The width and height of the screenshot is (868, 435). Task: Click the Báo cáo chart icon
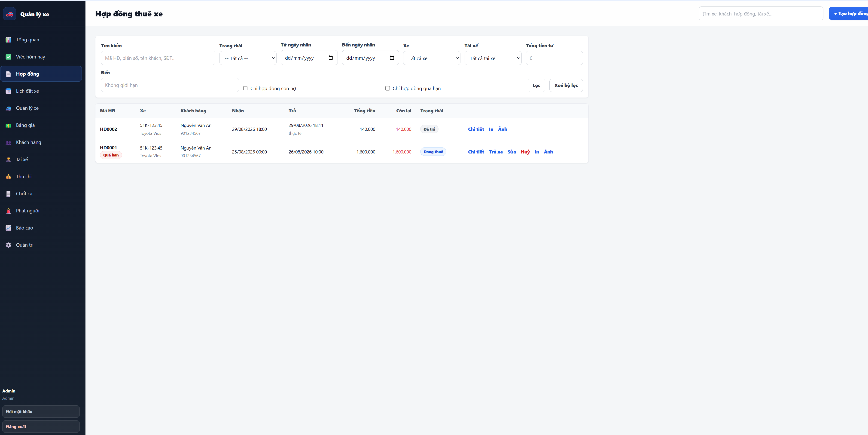click(x=8, y=228)
